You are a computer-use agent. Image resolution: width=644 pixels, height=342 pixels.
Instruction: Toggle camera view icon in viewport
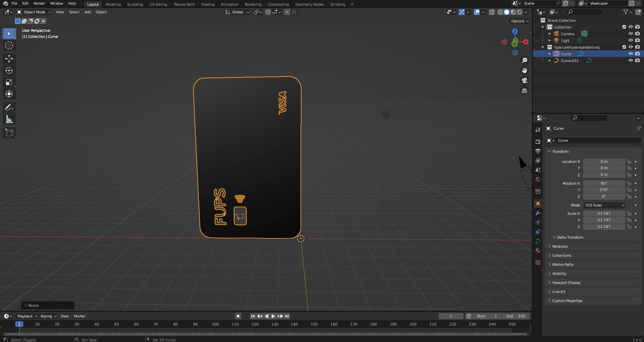pyautogui.click(x=524, y=80)
